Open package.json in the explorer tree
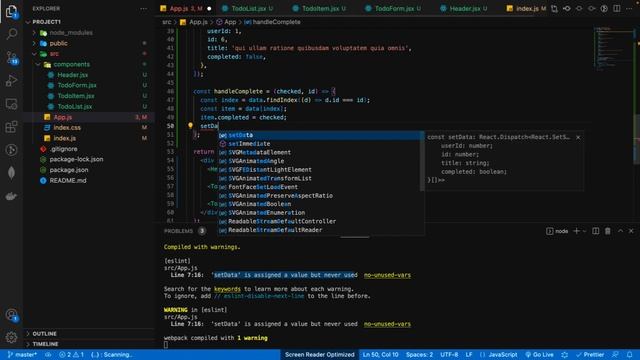The image size is (640, 360). pos(69,170)
